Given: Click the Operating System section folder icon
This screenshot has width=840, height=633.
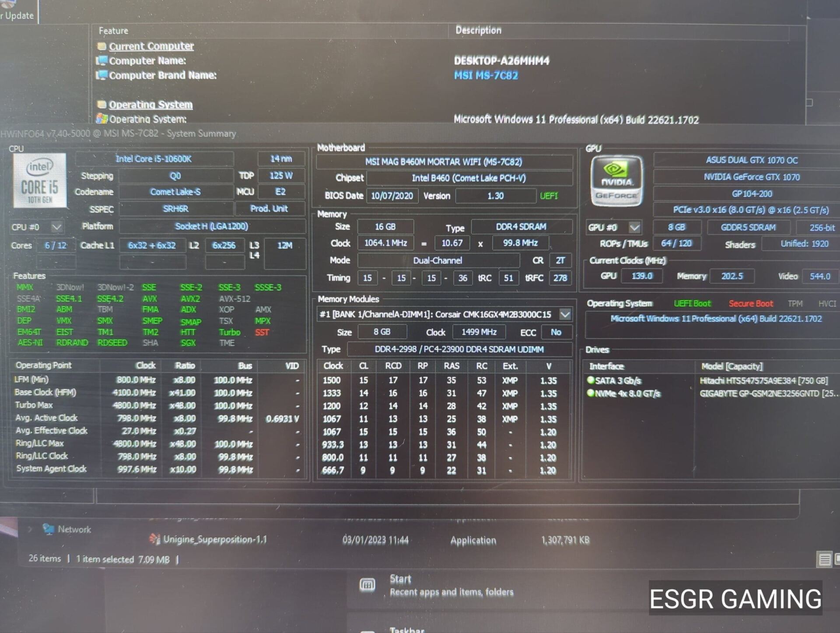Looking at the screenshot, I should [x=101, y=105].
